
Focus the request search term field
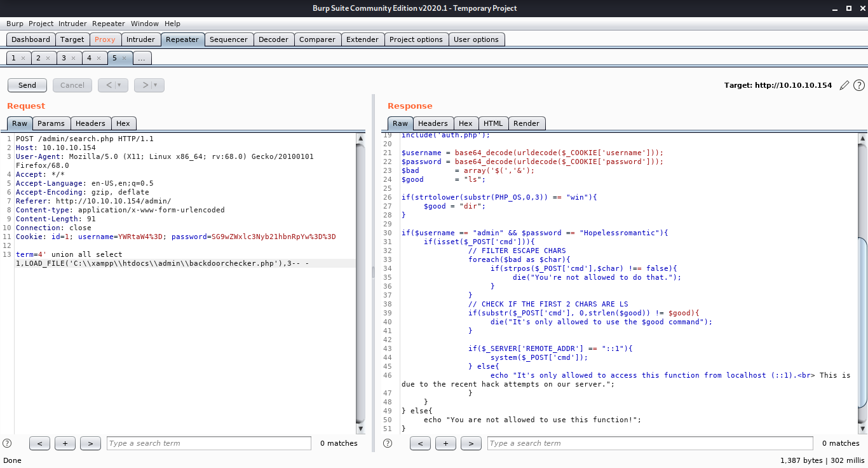pyautogui.click(x=209, y=443)
